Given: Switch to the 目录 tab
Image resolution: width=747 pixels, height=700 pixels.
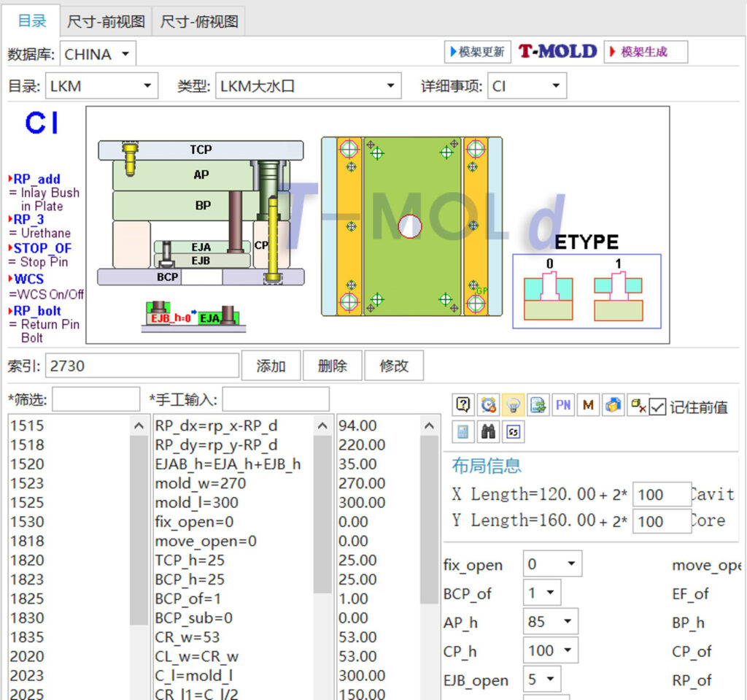Looking at the screenshot, I should (31, 21).
